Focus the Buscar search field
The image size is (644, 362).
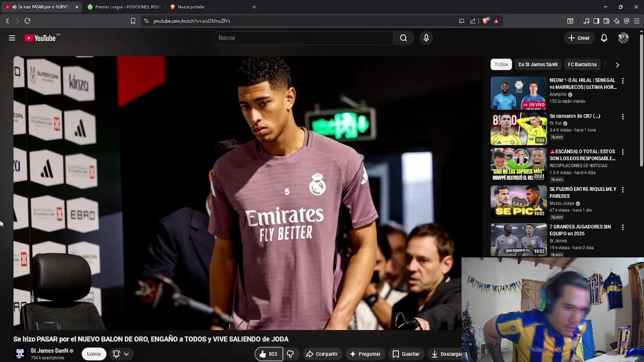point(303,38)
